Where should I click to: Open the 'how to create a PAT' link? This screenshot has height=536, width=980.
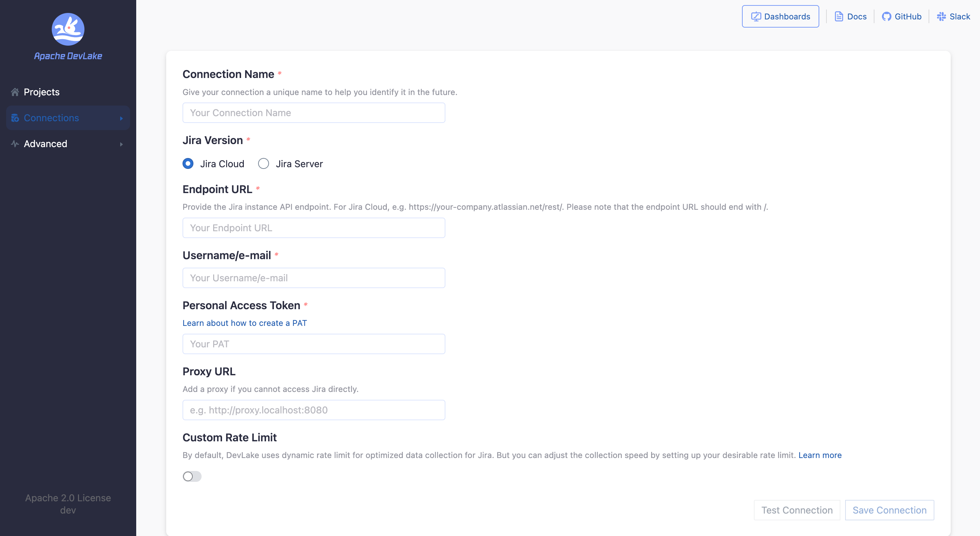pyautogui.click(x=244, y=323)
